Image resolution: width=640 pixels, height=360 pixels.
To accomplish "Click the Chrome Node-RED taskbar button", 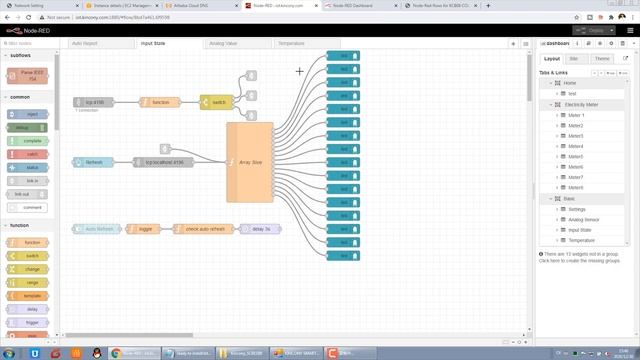I will (x=134, y=353).
